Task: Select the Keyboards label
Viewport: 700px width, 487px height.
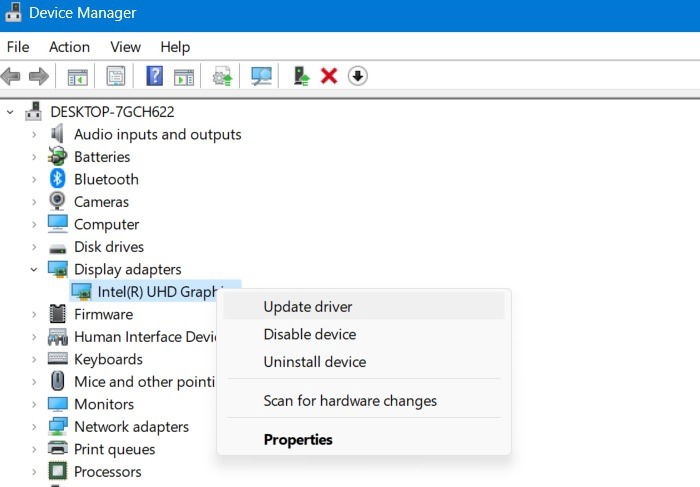Action: (x=108, y=359)
